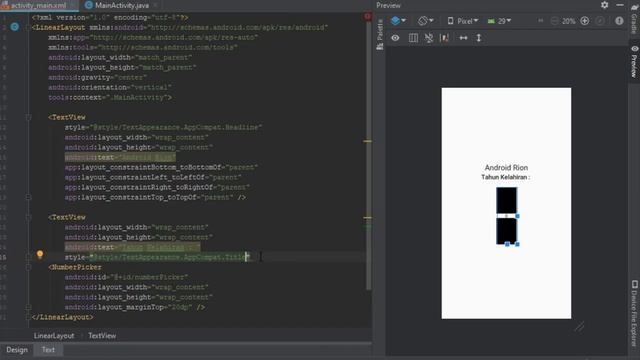Click the editor vertical scrollbar
This screenshot has height=360, width=640.
click(x=368, y=155)
